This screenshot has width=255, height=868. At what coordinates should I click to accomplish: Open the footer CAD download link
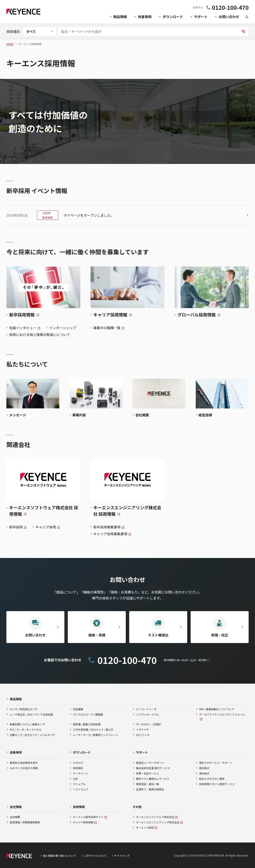coord(75,779)
